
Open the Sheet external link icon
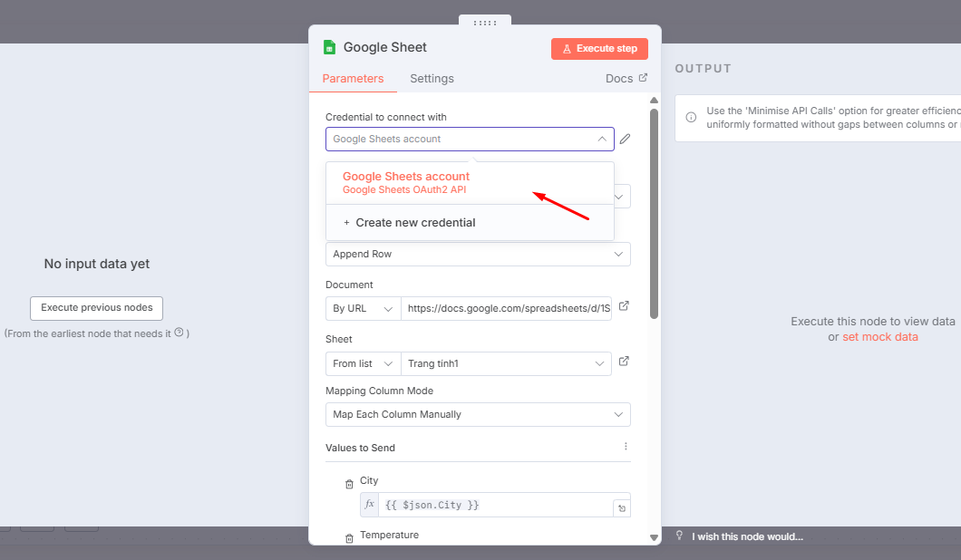624,361
